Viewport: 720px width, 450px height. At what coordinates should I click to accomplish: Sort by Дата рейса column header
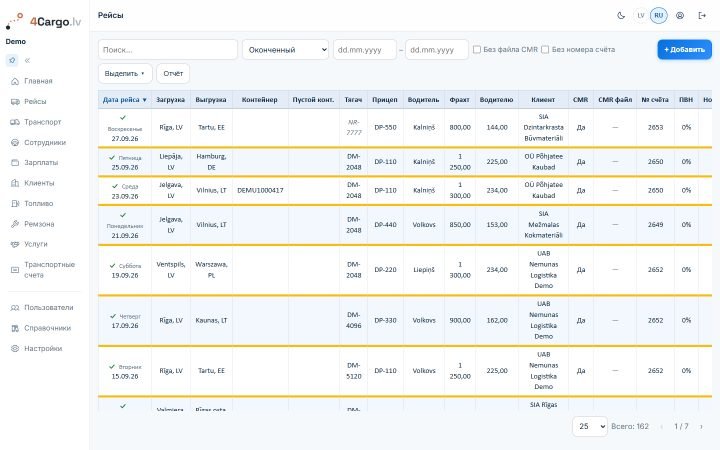click(124, 100)
